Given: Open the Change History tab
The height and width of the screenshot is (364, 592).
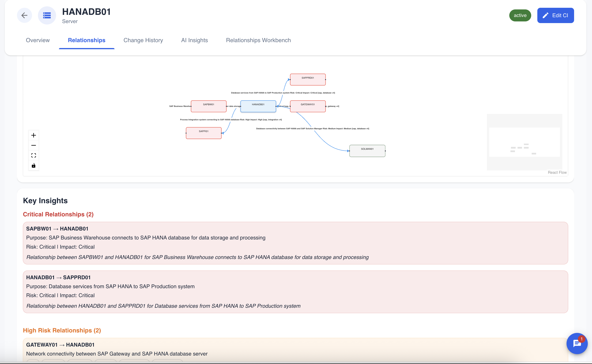Looking at the screenshot, I should (x=143, y=40).
